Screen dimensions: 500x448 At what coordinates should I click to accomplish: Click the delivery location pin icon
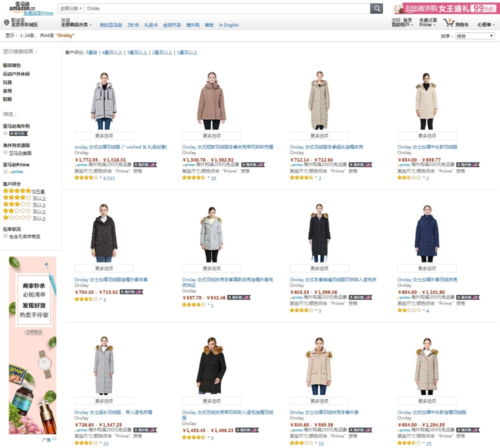coord(6,22)
